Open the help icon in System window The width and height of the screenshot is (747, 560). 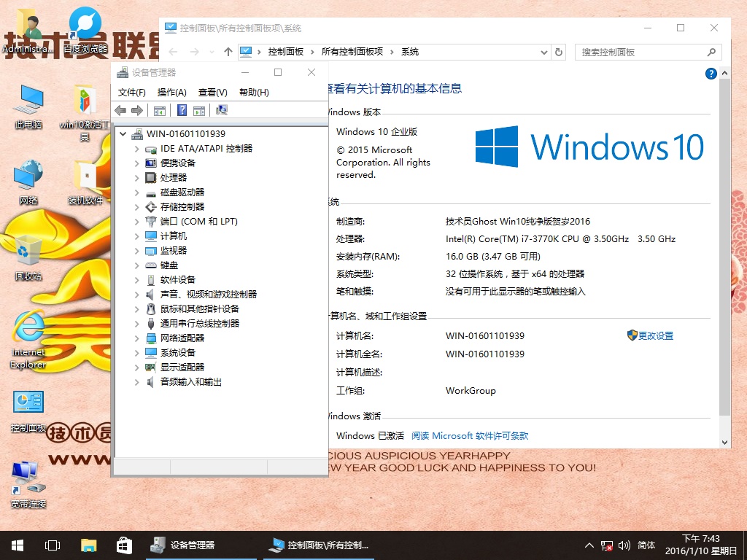[x=711, y=74]
